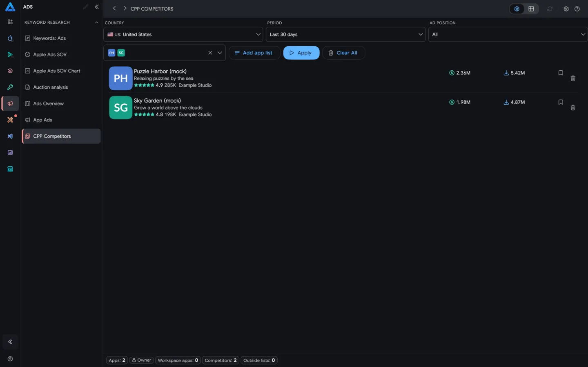Click the Add app list button
Screen dimensions: 588x367
(254, 53)
